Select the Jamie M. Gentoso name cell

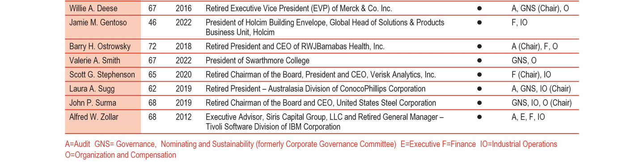pyautogui.click(x=103, y=27)
